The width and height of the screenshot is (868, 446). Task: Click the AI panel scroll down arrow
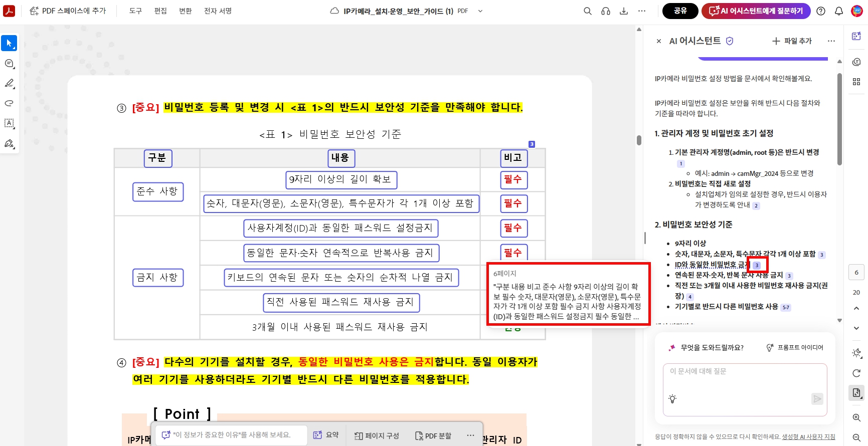point(839,320)
